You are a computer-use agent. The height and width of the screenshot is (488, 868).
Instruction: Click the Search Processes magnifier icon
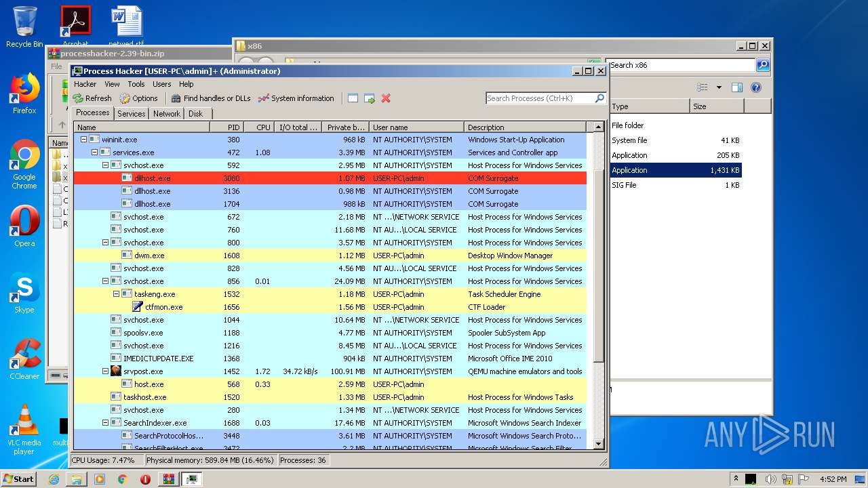tap(599, 98)
